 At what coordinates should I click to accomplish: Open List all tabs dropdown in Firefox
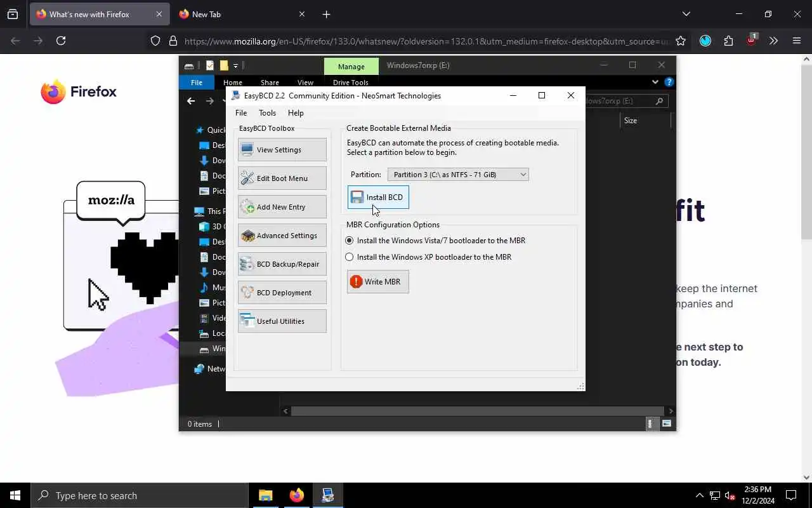[x=686, y=14]
